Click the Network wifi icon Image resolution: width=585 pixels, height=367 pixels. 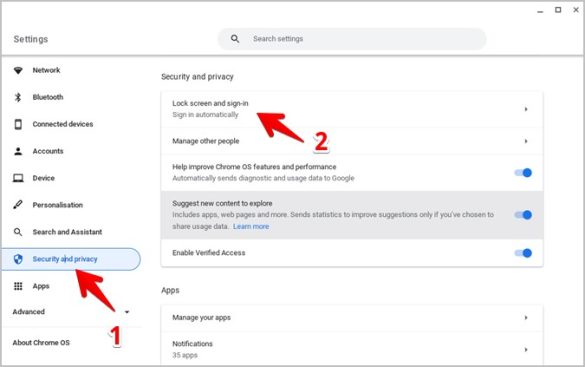click(x=18, y=70)
